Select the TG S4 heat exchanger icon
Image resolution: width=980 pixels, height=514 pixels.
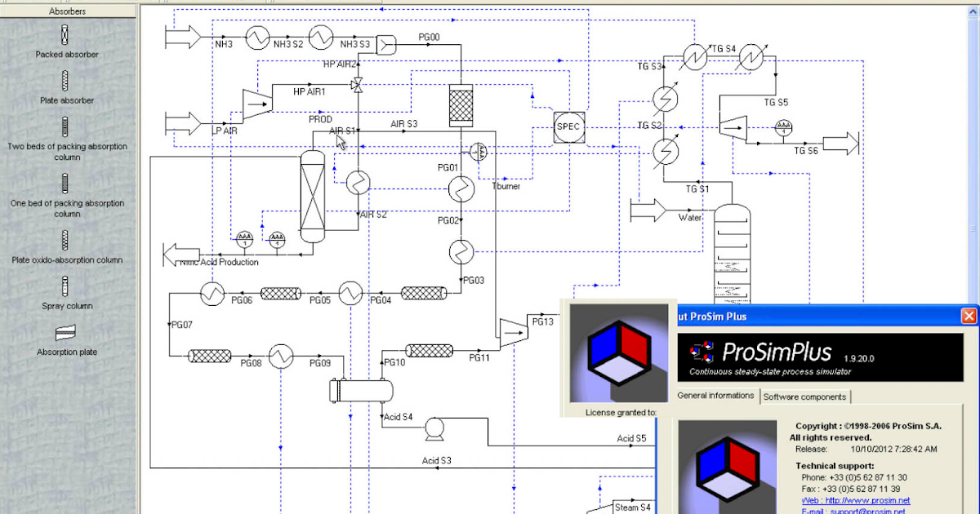click(696, 55)
